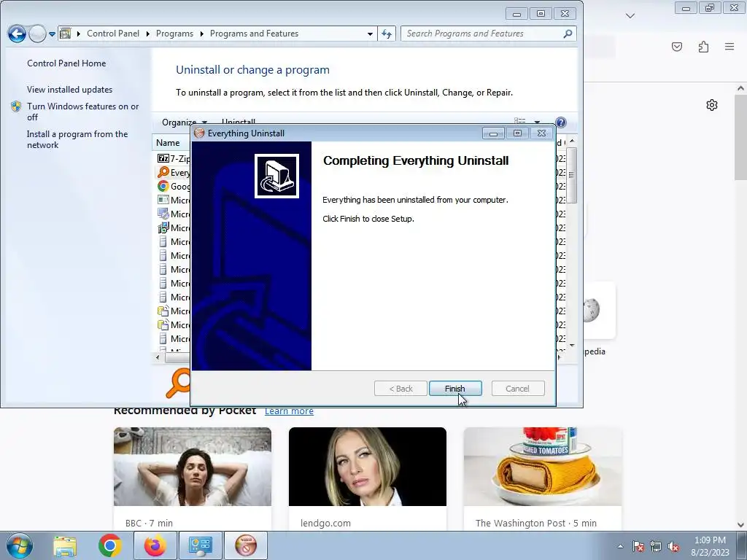Image resolution: width=747 pixels, height=560 pixels.
Task: Open Google Chrome from the taskbar
Action: click(109, 545)
